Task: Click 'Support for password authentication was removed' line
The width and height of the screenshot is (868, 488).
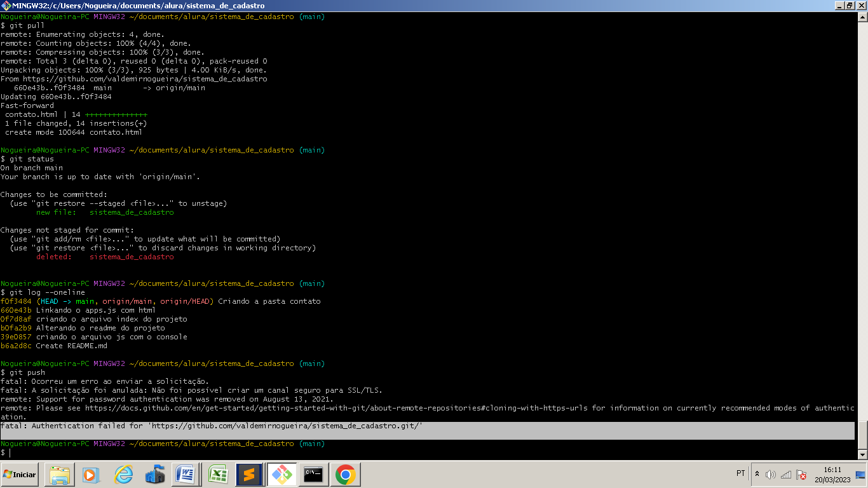Action: point(167,399)
